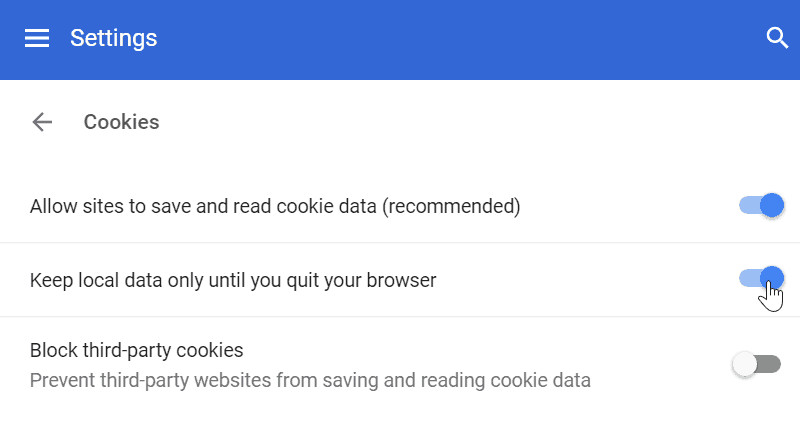The image size is (800, 426).
Task: Click the white knob of the third-party toggle
Action: 745,365
